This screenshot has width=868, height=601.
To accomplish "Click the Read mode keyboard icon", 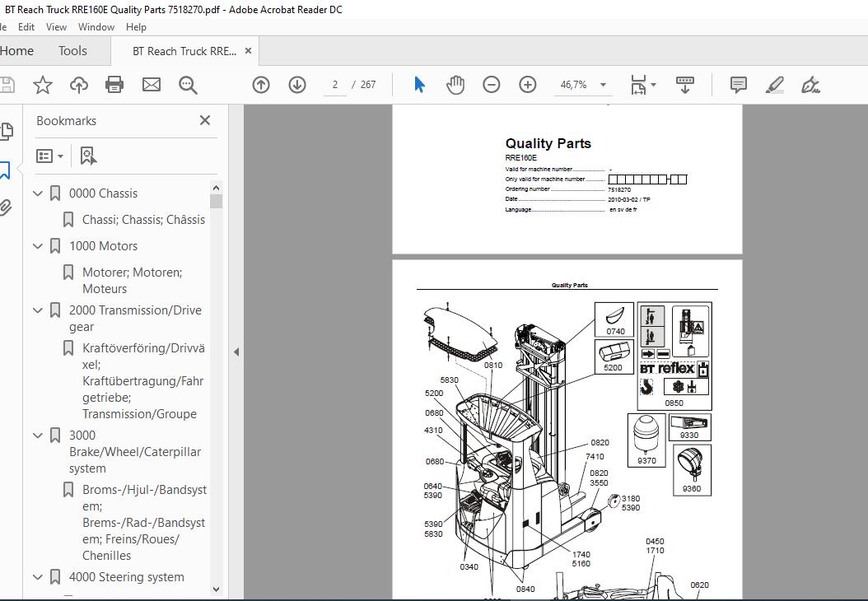I will pos(685,85).
